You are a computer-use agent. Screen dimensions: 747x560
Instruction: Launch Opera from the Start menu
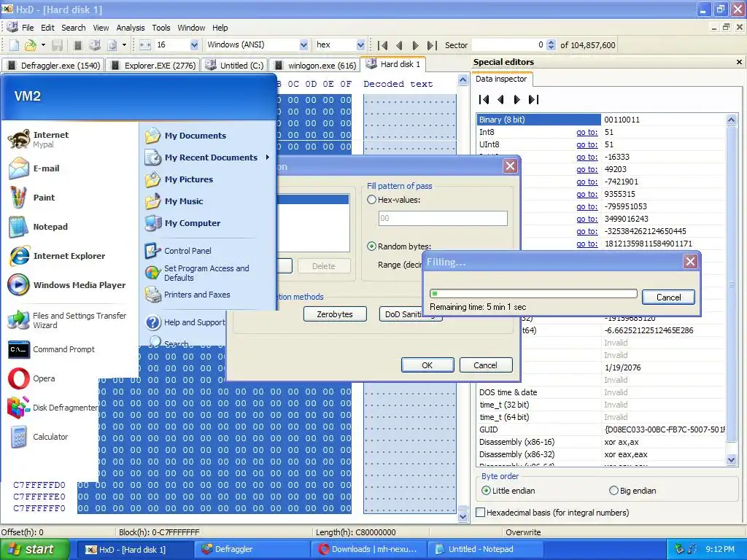31,378
